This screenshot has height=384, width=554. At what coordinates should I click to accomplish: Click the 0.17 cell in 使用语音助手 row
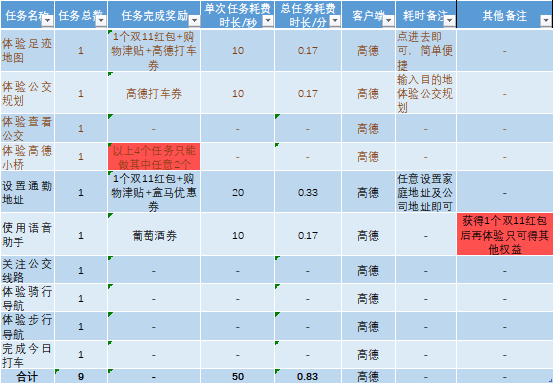308,235
